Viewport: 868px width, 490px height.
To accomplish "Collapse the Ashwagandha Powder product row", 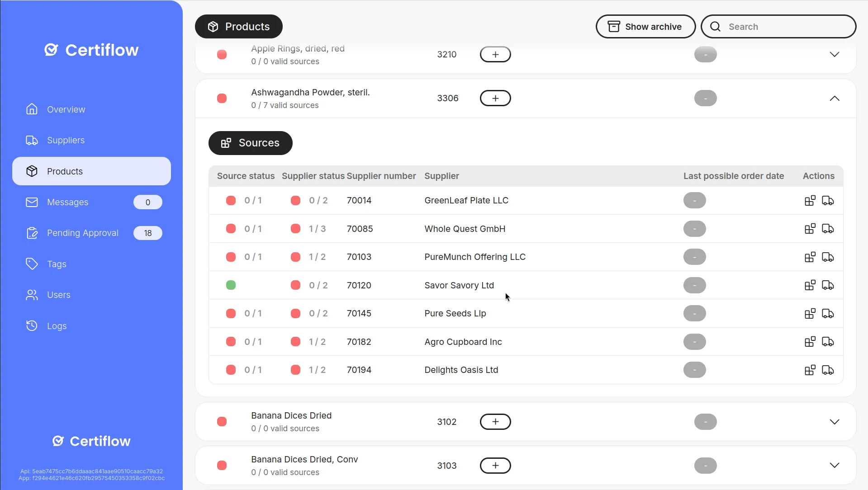I will click(x=835, y=99).
